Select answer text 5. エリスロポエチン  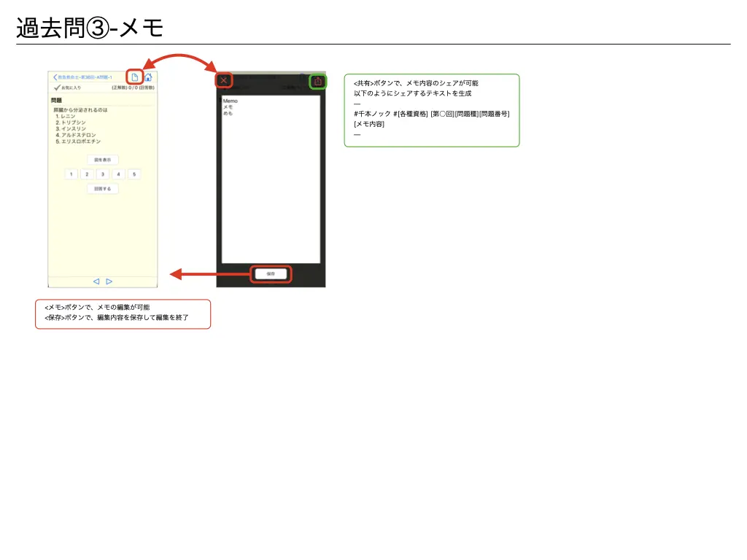[78, 141]
